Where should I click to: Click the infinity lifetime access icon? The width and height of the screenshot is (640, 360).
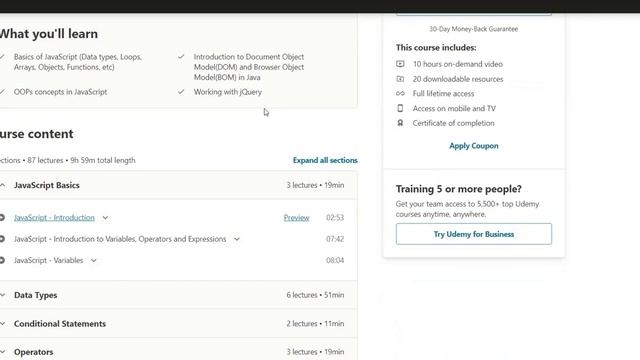click(x=400, y=93)
